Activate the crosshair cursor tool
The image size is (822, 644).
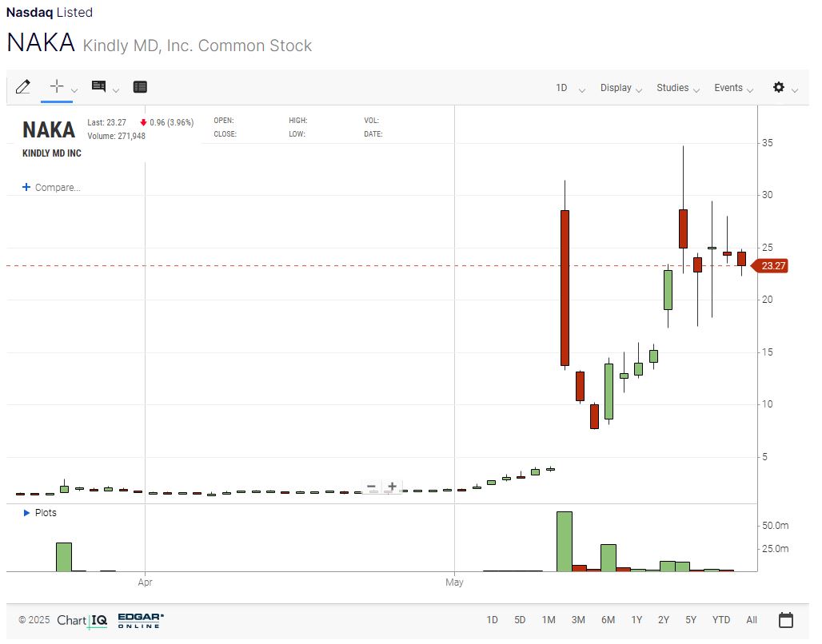tap(57, 86)
